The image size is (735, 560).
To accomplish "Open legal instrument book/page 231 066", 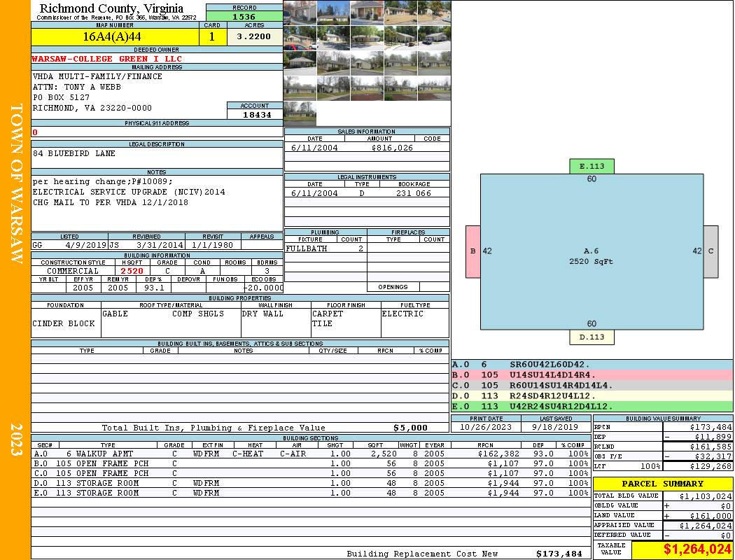I will click(413, 193).
